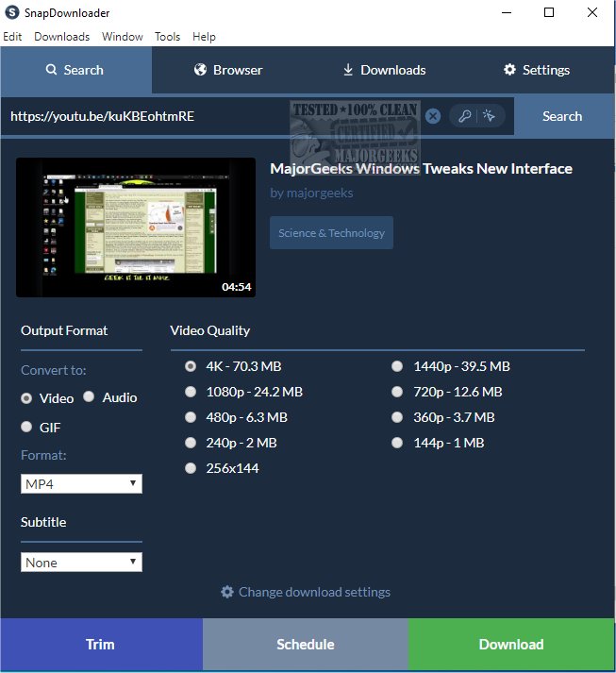
Task: Click the cursor sparkle icon in search bar
Action: tap(489, 115)
